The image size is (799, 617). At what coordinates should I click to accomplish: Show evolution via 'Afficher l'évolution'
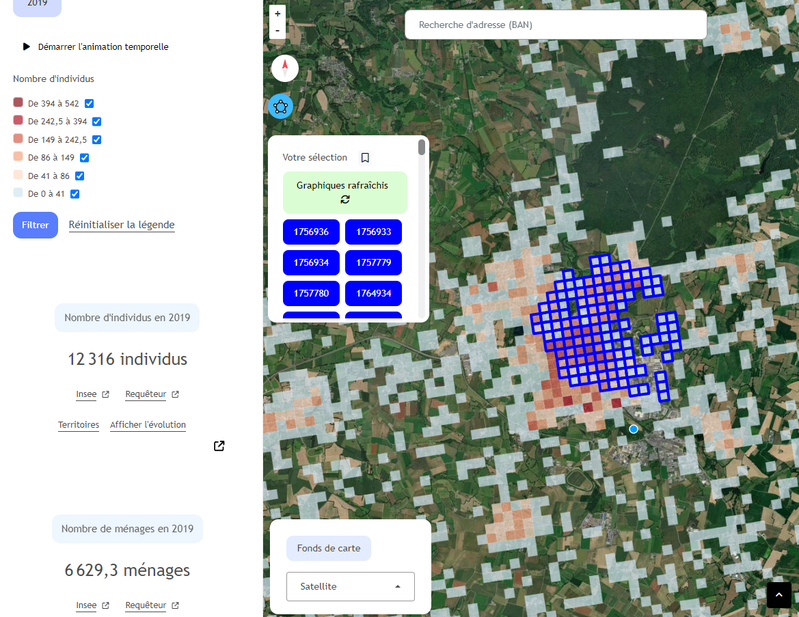148,425
